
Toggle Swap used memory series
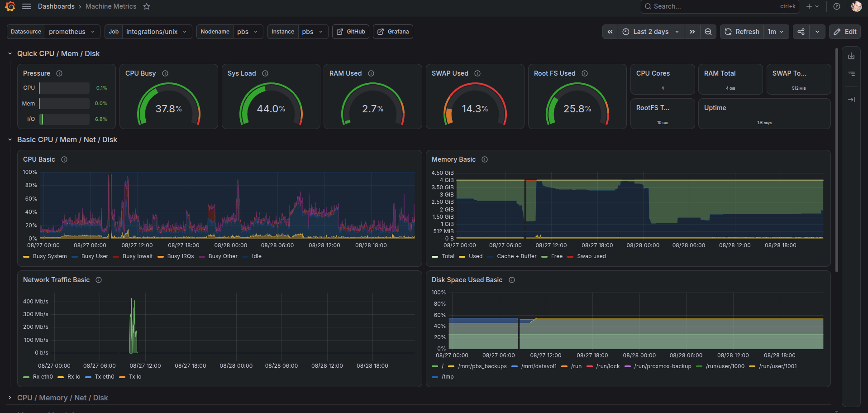(591, 256)
